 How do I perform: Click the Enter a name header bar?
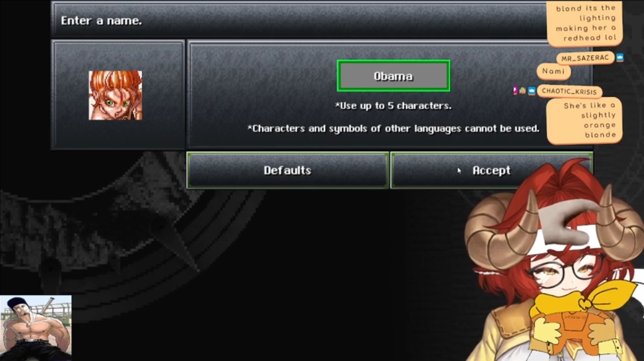click(x=299, y=20)
